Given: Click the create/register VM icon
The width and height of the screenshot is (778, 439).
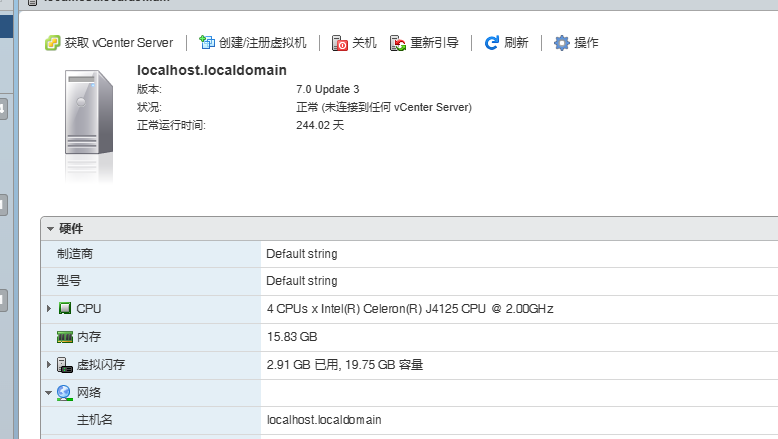Looking at the screenshot, I should pyautogui.click(x=206, y=43).
